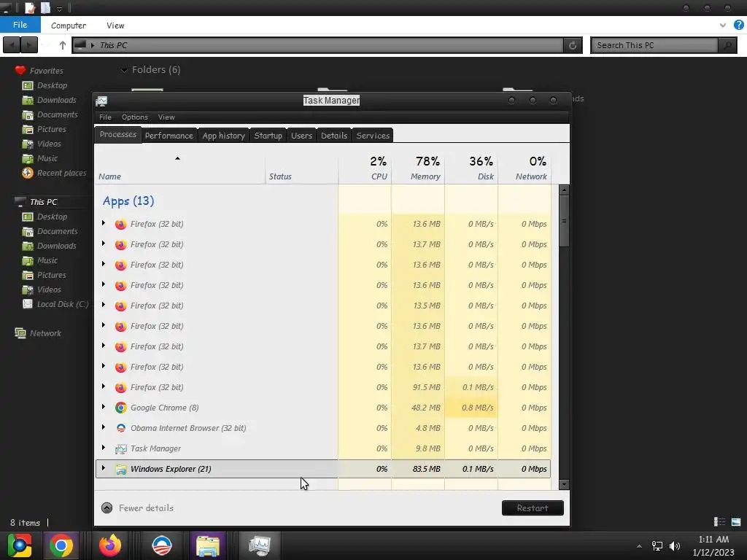The width and height of the screenshot is (747, 560).
Task: Click the process list scroll down arrow
Action: [x=564, y=485]
